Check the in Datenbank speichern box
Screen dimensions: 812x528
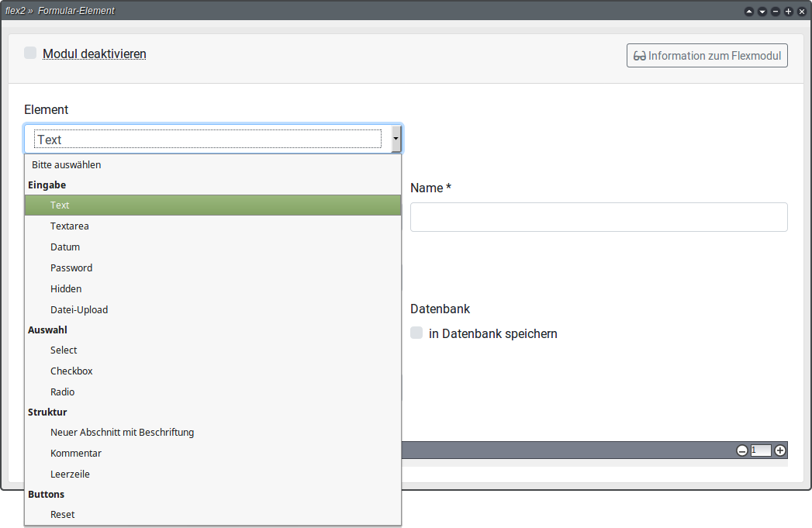[x=416, y=333]
